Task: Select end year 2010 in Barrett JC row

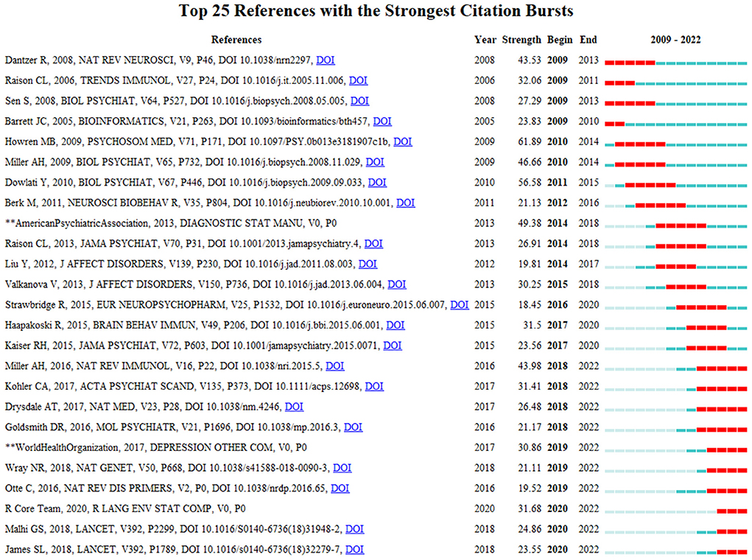Action: [x=588, y=122]
